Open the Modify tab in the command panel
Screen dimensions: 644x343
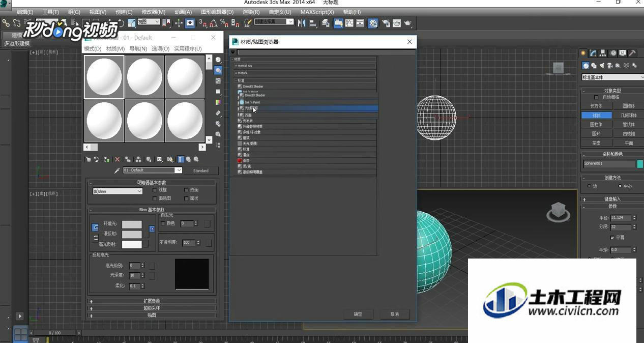point(593,53)
